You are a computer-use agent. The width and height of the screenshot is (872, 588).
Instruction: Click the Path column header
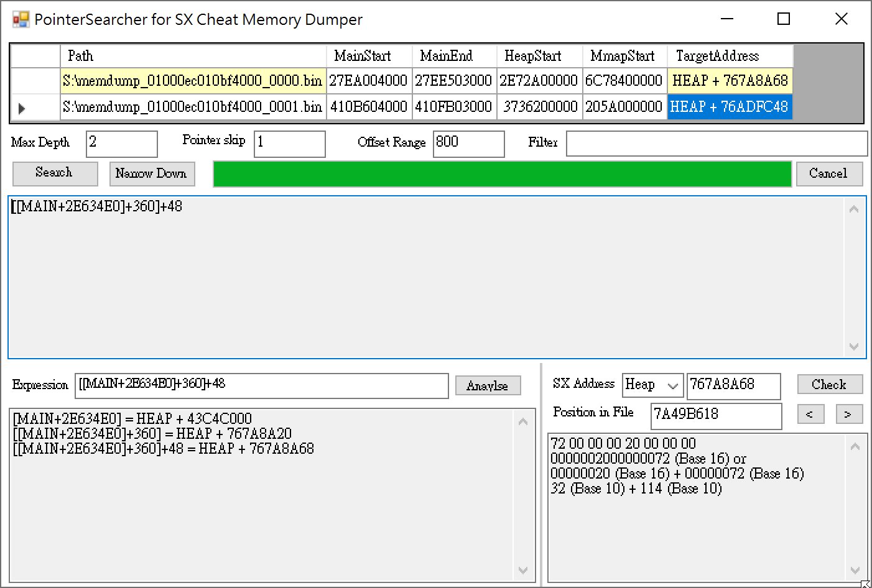pyautogui.click(x=193, y=56)
